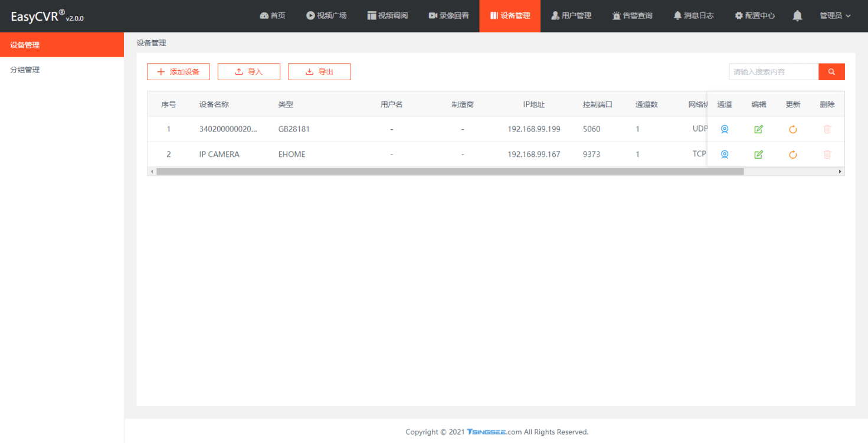Click the notification bell icon
The height and width of the screenshot is (443, 868).
point(797,16)
